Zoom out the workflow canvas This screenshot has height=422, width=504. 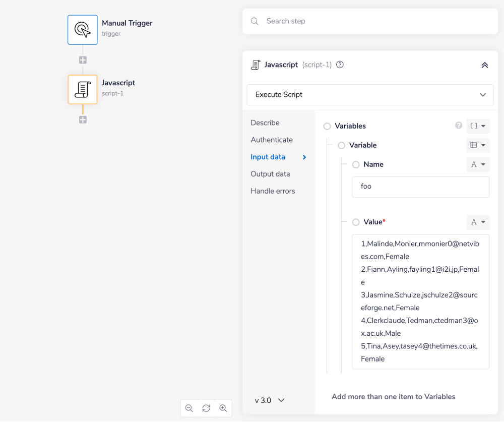[x=189, y=408]
